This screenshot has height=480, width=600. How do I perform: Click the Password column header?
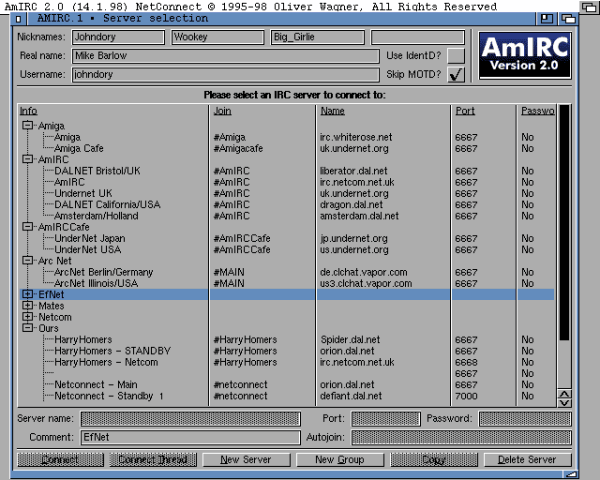pos(538,111)
